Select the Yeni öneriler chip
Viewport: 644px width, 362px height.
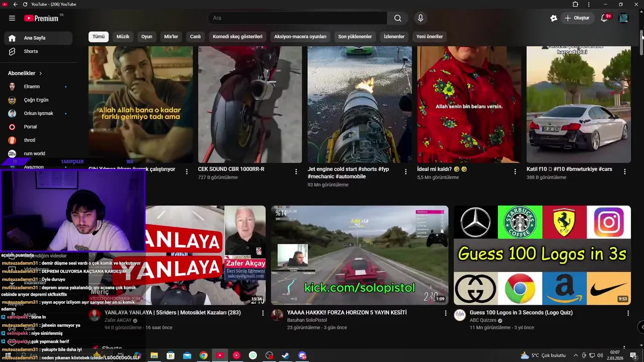(x=430, y=37)
